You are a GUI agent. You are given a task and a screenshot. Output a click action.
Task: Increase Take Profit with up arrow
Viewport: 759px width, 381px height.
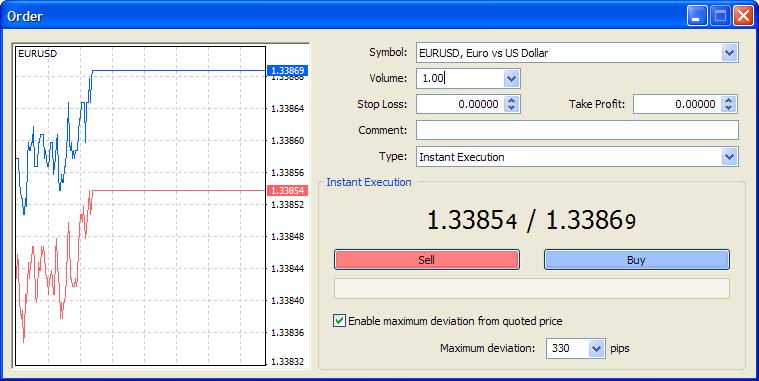tap(729, 100)
